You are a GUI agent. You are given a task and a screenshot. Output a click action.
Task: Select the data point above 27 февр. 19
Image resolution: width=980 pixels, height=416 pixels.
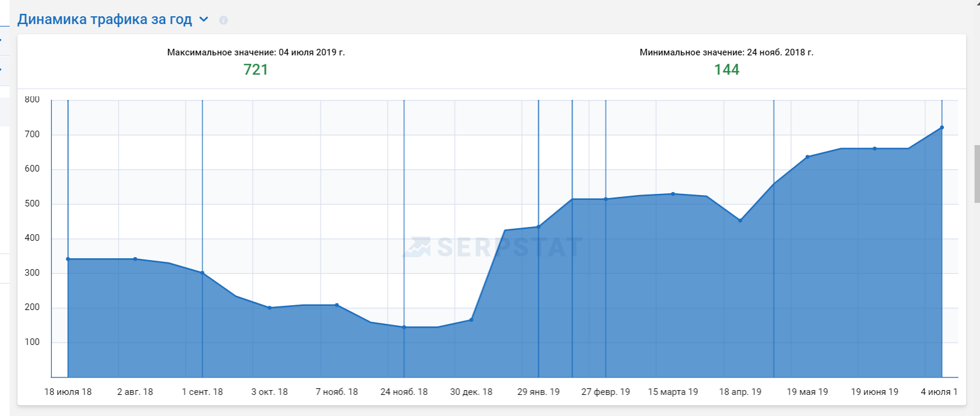click(x=606, y=199)
